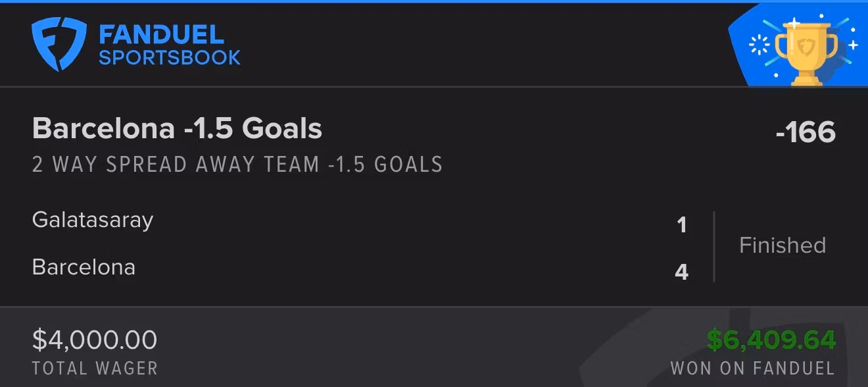Click the 2 Way Spread Away Team subtitle

click(x=237, y=164)
